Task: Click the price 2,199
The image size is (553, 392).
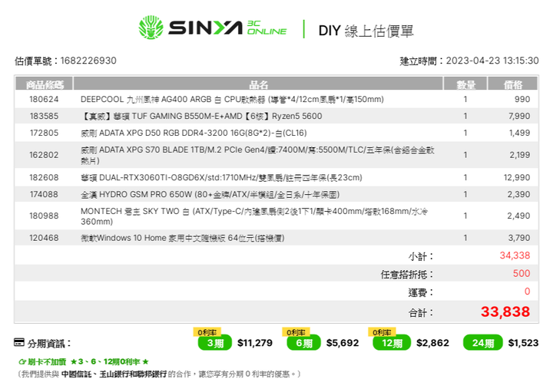Action: tap(519, 155)
